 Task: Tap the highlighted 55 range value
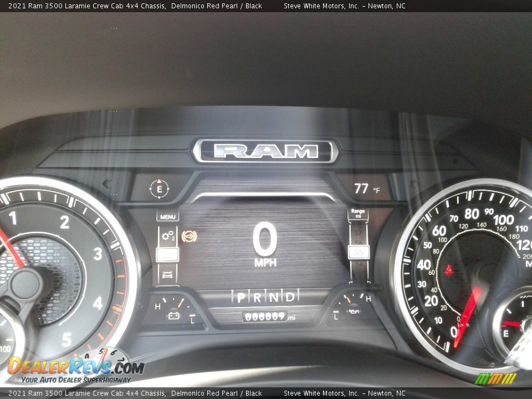(359, 253)
